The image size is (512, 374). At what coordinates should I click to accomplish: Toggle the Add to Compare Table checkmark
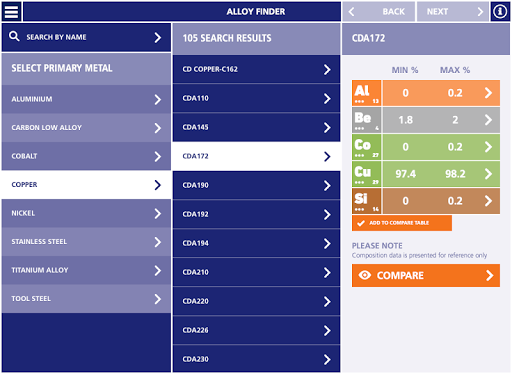361,223
